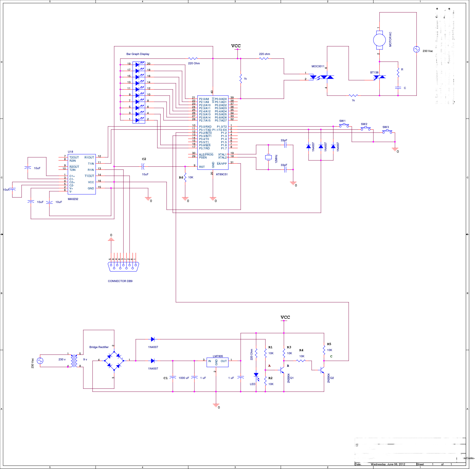Click the SW3 push button switch
The image size is (476, 469).
[x=387, y=132]
